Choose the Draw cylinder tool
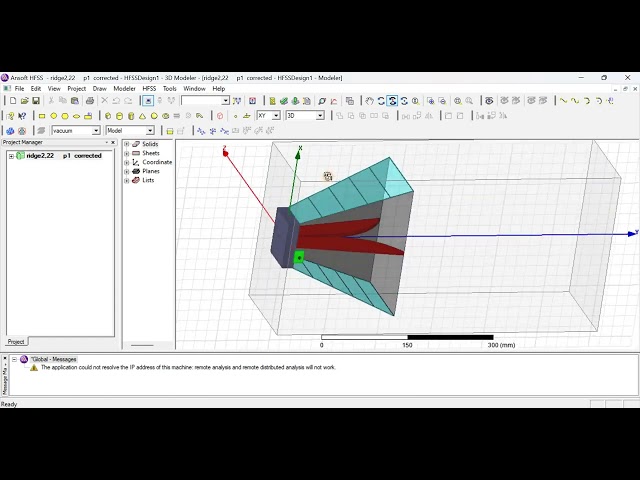This screenshot has width=640, height=480. (x=119, y=116)
